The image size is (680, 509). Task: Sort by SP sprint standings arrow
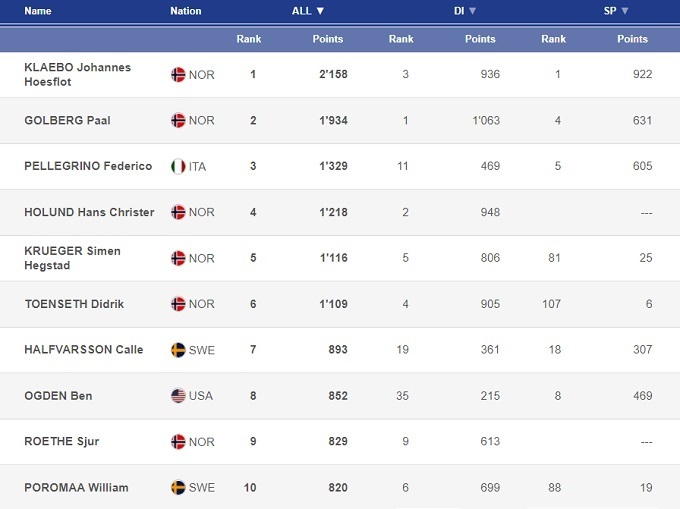click(x=625, y=11)
